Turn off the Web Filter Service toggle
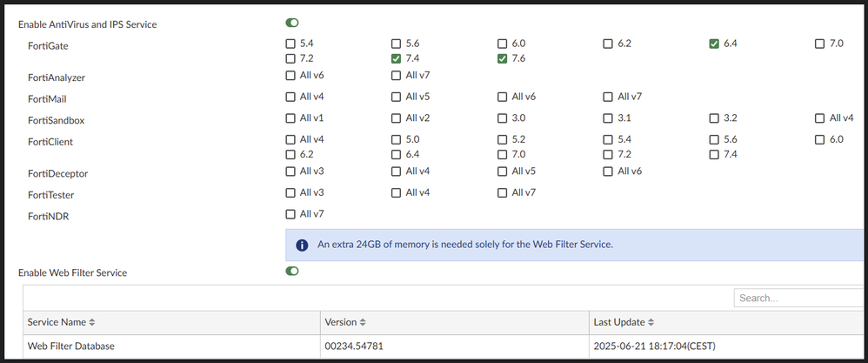Image resolution: width=868 pixels, height=363 pixels. (x=291, y=272)
